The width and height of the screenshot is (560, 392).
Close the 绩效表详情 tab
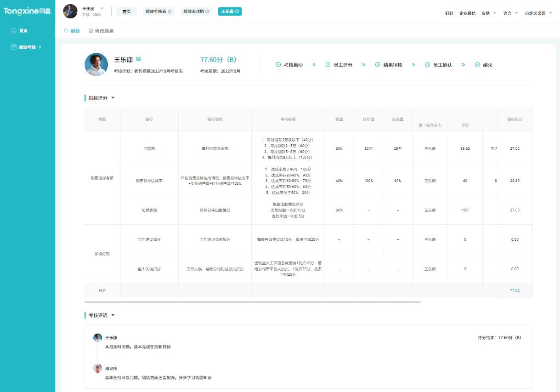(x=207, y=11)
